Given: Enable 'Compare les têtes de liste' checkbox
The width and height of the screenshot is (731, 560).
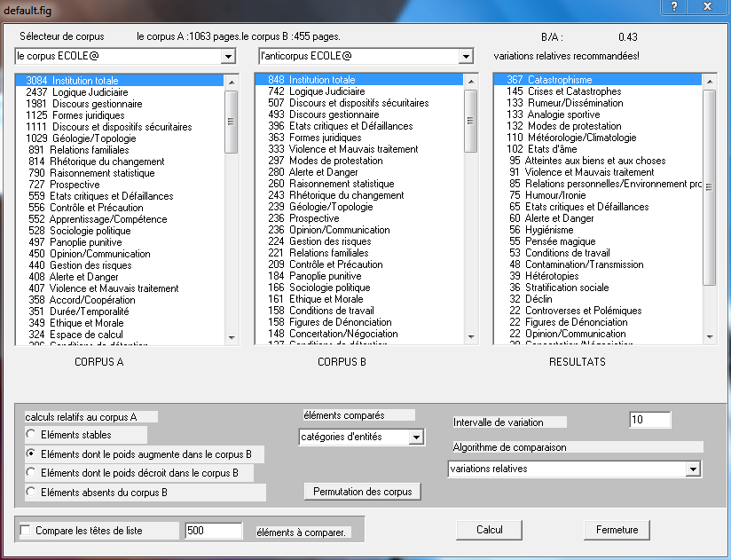Looking at the screenshot, I should (x=26, y=530).
